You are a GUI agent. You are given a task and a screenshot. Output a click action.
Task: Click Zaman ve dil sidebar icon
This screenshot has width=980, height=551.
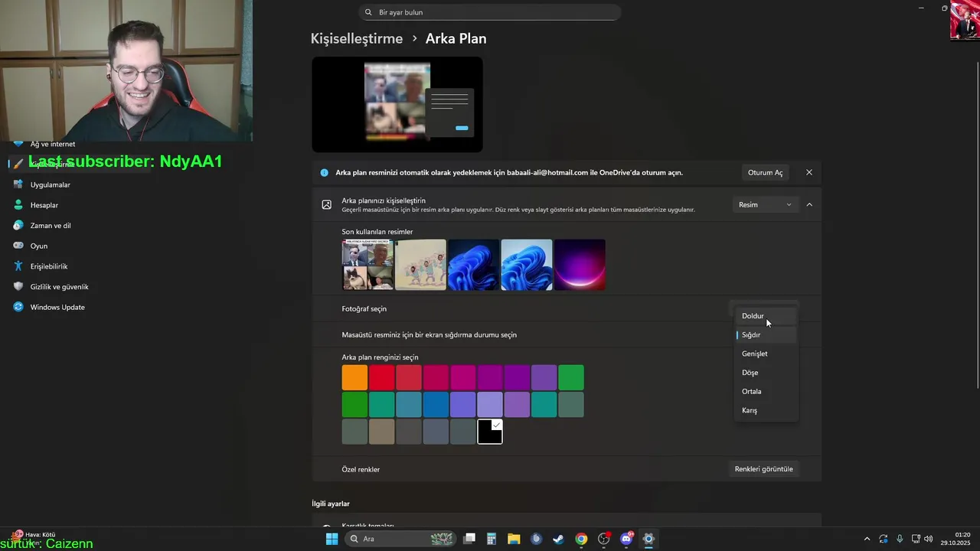[18, 225]
